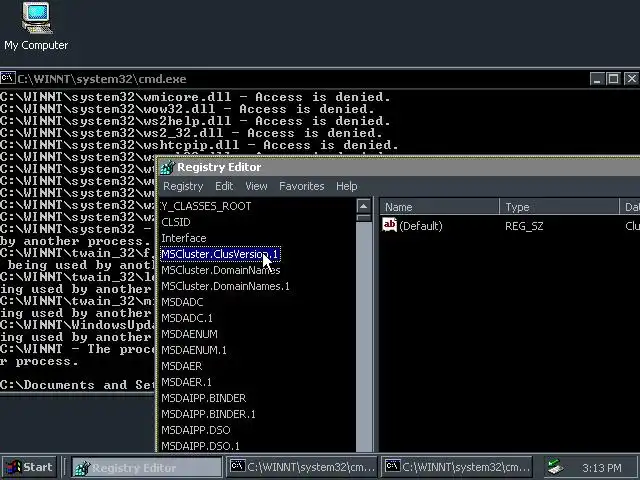This screenshot has height=480, width=640.
Task: Select the MSCluster.DomainNames.1 key
Action: (x=225, y=286)
